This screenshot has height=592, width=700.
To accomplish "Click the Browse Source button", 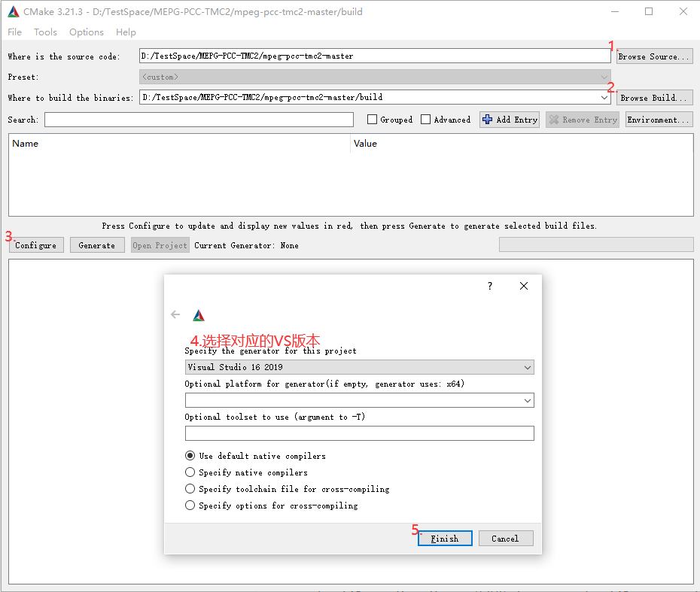I will pos(655,56).
